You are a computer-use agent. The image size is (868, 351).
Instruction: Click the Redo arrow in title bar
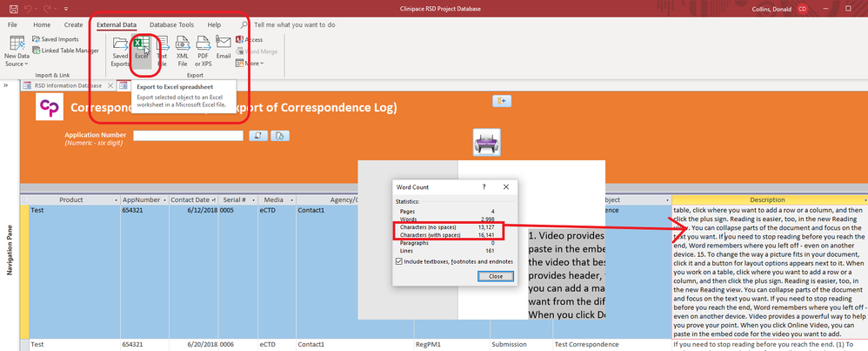[x=48, y=9]
